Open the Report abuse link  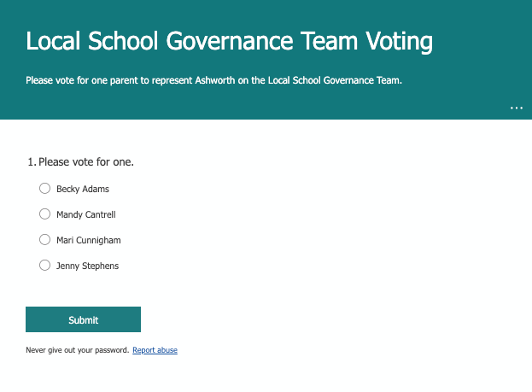point(155,350)
